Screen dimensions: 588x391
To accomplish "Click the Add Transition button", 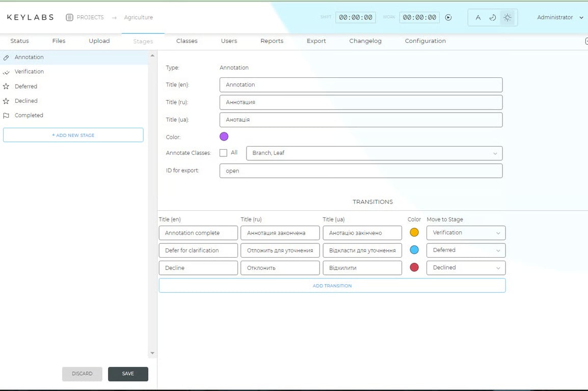I will coord(332,286).
